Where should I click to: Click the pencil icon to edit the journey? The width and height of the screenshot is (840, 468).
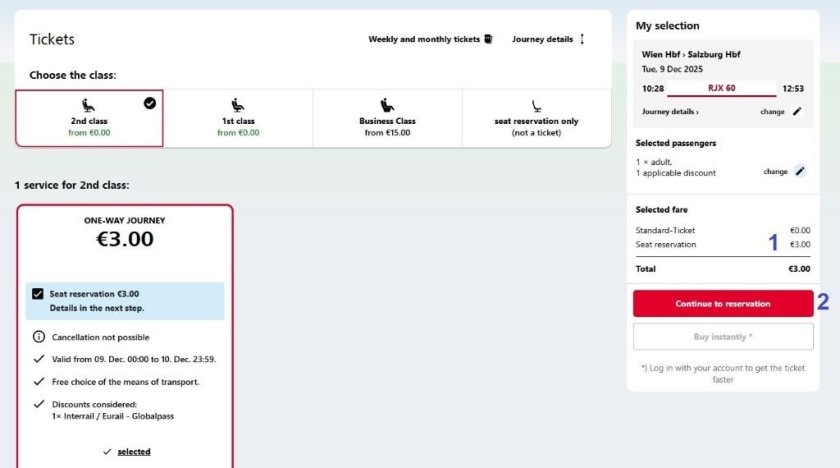(x=797, y=111)
